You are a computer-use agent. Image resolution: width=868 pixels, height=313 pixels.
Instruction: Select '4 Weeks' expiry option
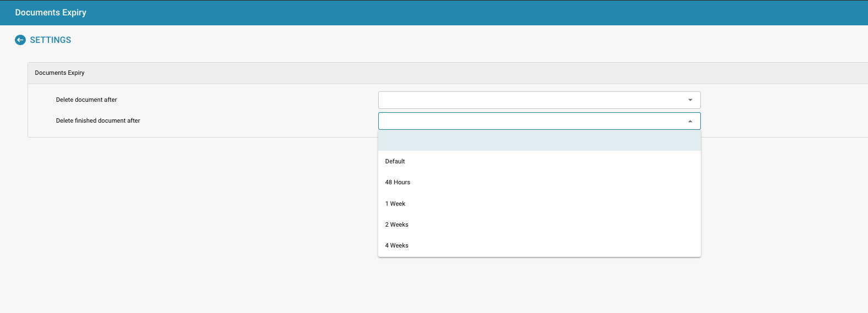[397, 245]
